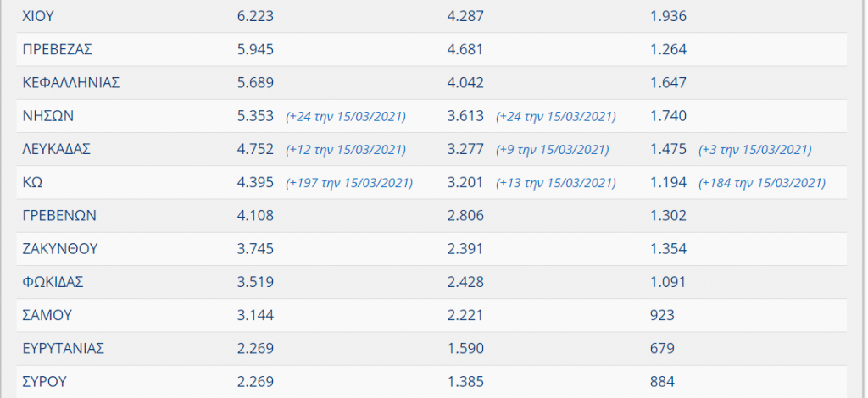
Task: Click the +184 την 15/03/2021 note
Action: coord(762,183)
